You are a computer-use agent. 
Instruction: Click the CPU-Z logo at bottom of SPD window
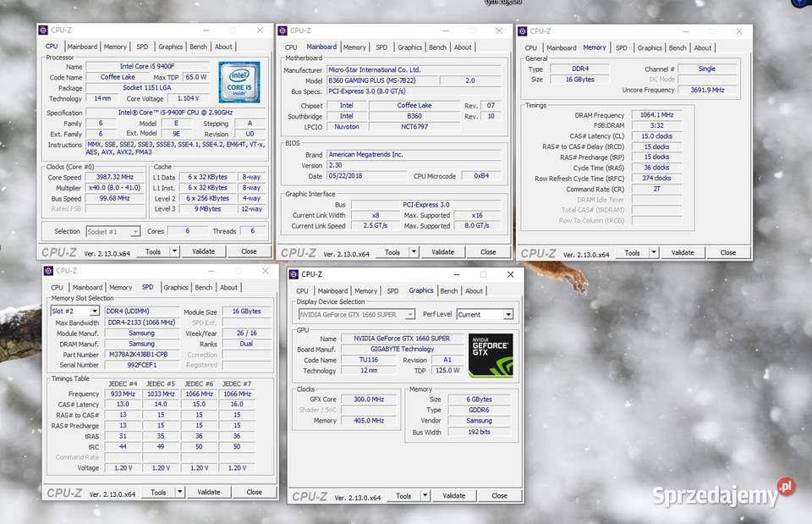pos(65,491)
